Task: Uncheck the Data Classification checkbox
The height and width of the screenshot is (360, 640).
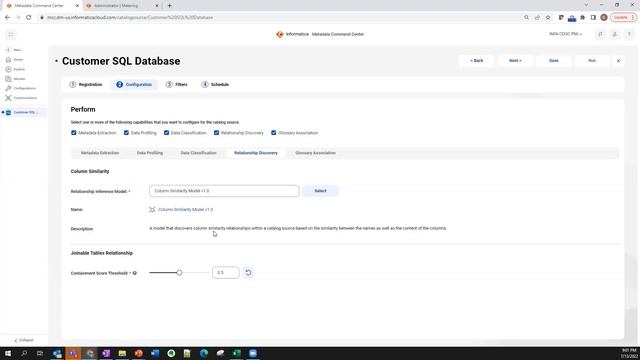Action: pos(166,133)
